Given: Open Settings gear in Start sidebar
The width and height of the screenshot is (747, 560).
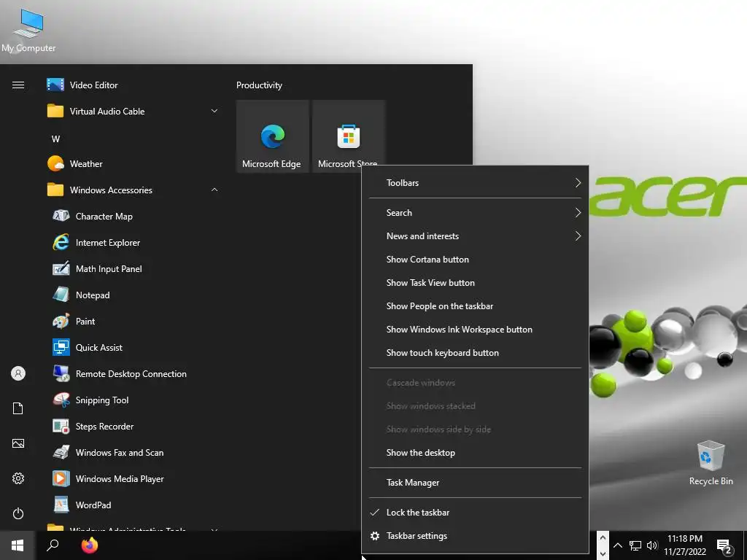Looking at the screenshot, I should (x=18, y=478).
